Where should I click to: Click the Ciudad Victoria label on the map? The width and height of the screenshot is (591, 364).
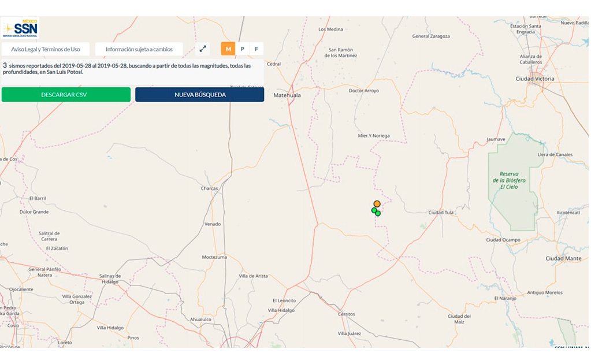[x=534, y=79]
